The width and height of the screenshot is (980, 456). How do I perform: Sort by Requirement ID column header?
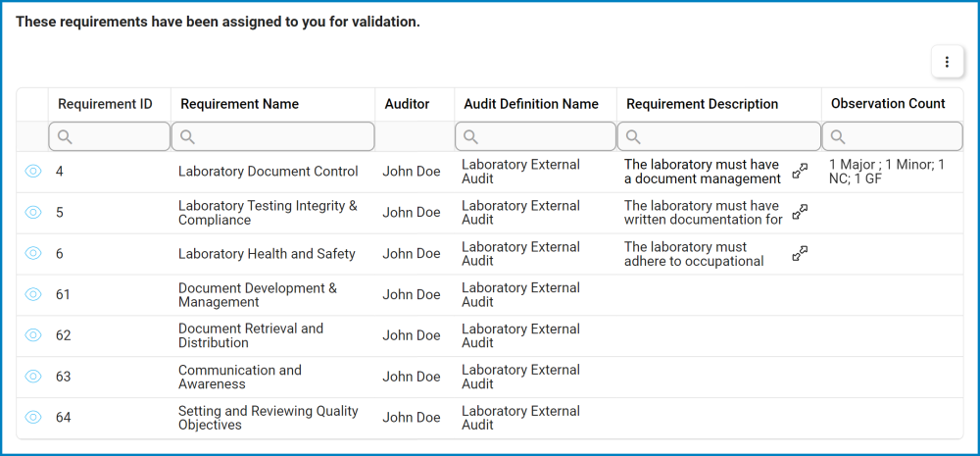[105, 104]
